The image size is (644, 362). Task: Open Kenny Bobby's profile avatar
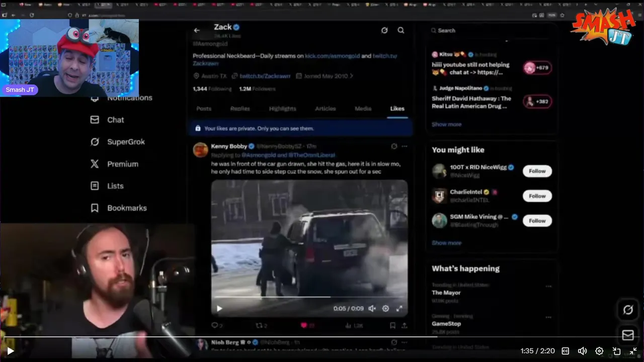coord(200,150)
